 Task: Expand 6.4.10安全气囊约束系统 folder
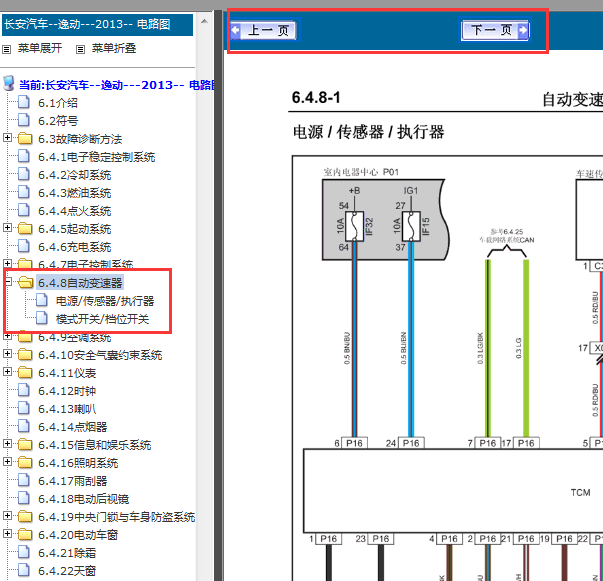click(7, 353)
